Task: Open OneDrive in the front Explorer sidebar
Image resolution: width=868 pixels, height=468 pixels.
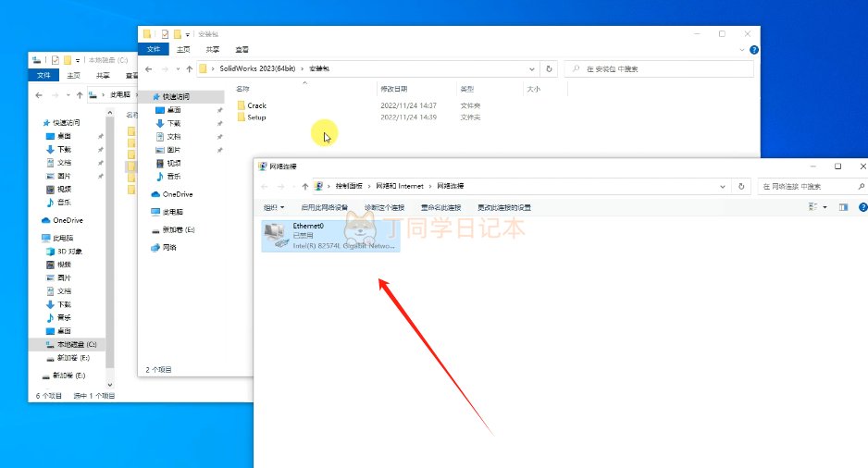Action: tap(177, 194)
